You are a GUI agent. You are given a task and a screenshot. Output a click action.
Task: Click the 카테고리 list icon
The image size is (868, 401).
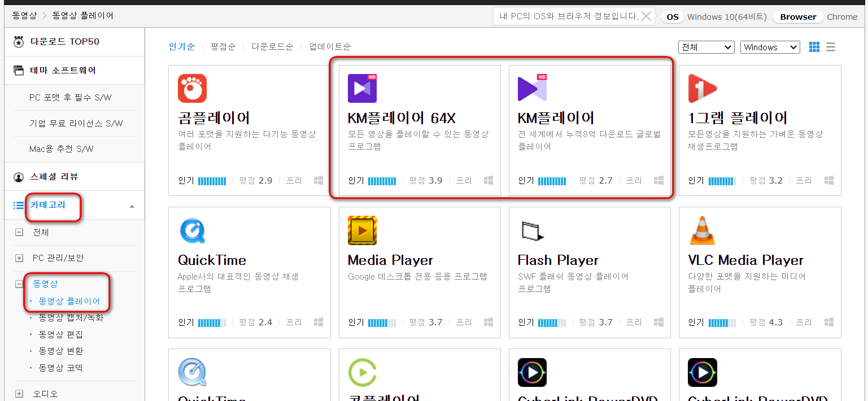pos(19,205)
